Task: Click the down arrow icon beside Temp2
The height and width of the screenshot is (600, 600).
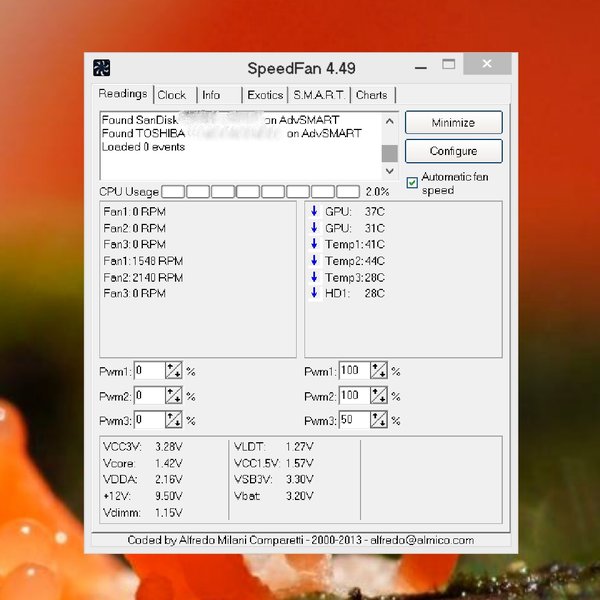Action: coord(314,260)
